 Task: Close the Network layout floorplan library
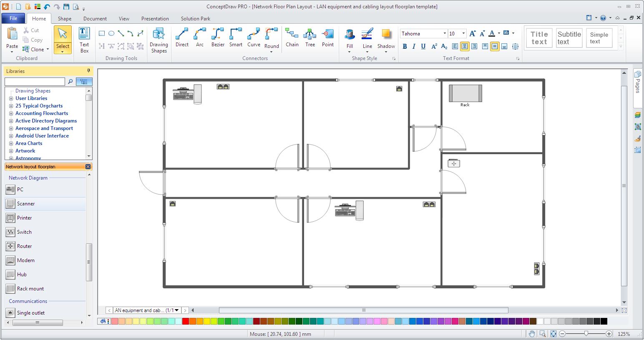[88, 167]
